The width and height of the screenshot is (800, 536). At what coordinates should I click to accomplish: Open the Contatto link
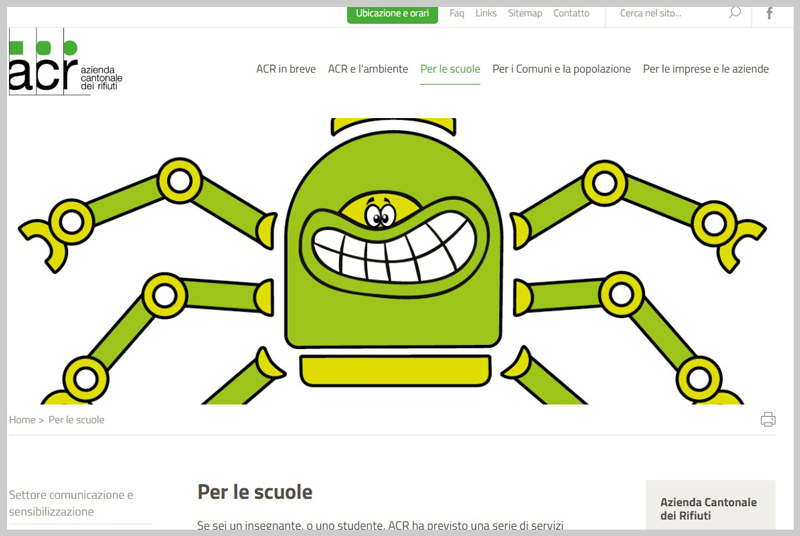571,14
